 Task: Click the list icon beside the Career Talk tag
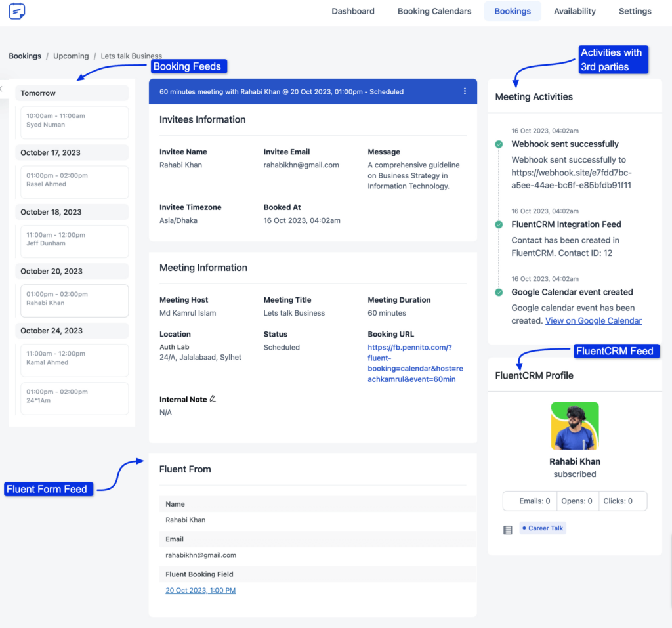click(507, 529)
